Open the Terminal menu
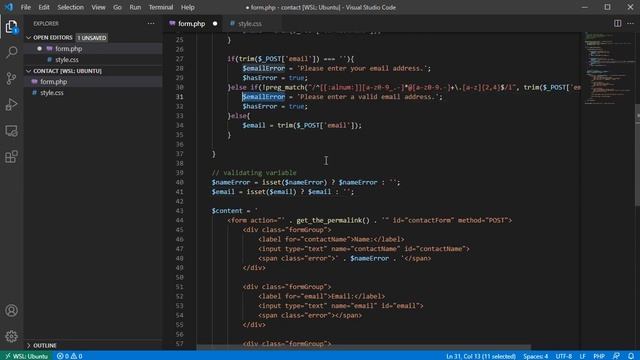 161,7
